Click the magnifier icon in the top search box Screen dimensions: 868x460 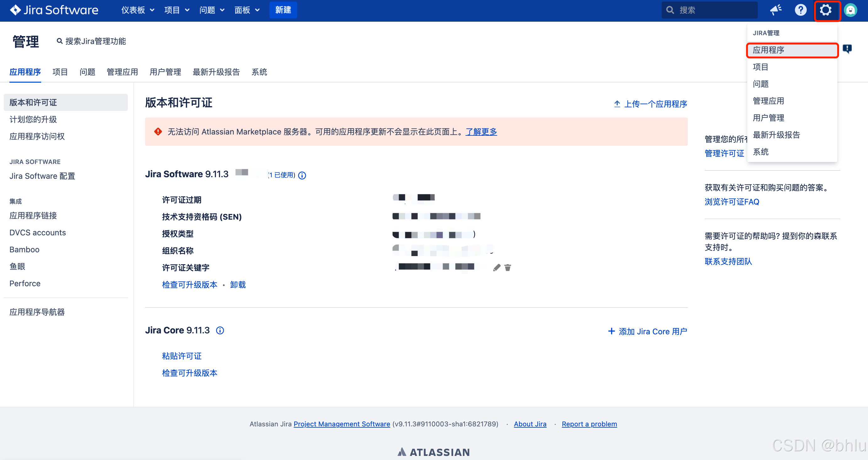(670, 10)
